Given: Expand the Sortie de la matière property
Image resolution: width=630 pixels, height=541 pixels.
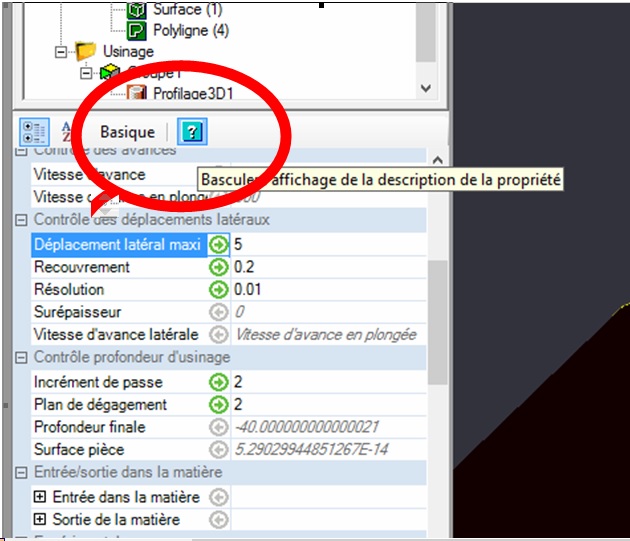Looking at the screenshot, I should (39, 520).
